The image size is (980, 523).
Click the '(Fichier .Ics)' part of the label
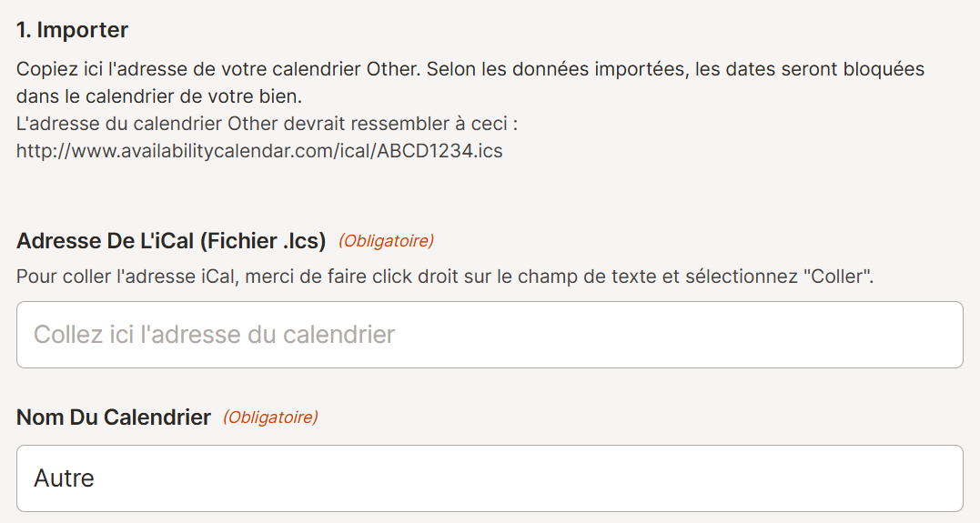(263, 241)
